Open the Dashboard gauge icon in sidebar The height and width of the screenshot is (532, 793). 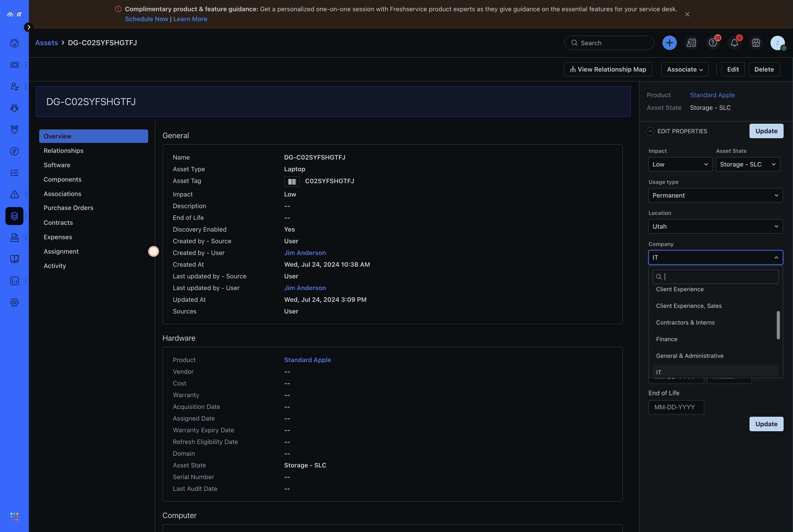tap(14, 43)
